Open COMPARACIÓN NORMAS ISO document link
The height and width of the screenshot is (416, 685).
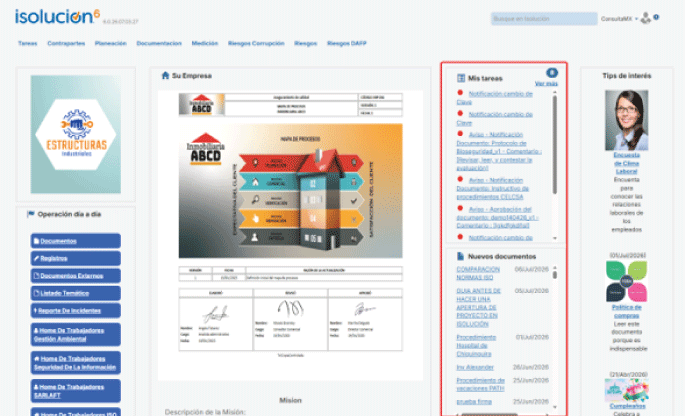(x=478, y=273)
